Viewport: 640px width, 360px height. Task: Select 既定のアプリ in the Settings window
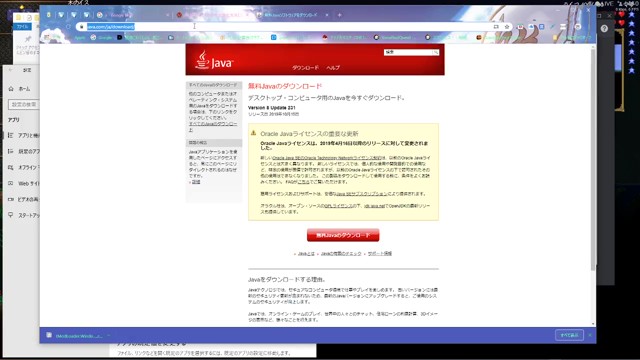(x=23, y=151)
